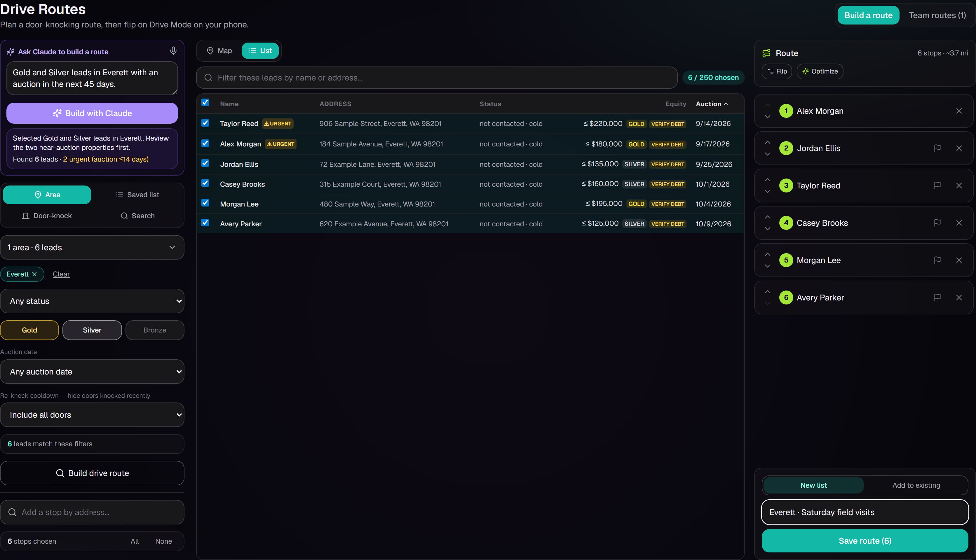Move Jordan Ellis stop up
Image resolution: width=976 pixels, height=560 pixels.
click(x=767, y=142)
